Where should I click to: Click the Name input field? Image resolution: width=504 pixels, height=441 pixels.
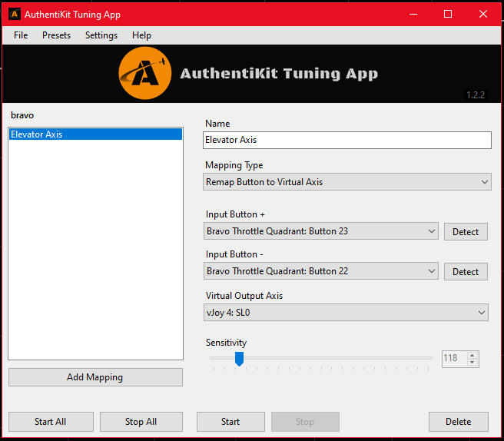point(347,140)
